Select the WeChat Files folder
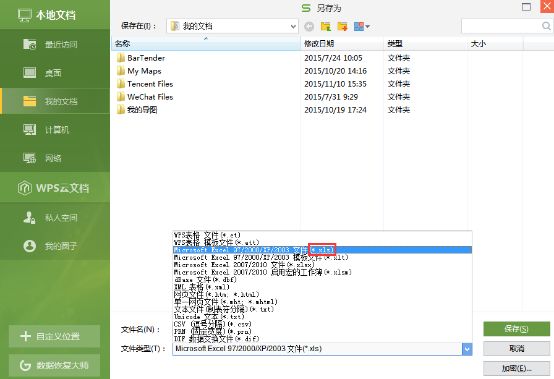Screen dimensions: 554x379 [150, 97]
